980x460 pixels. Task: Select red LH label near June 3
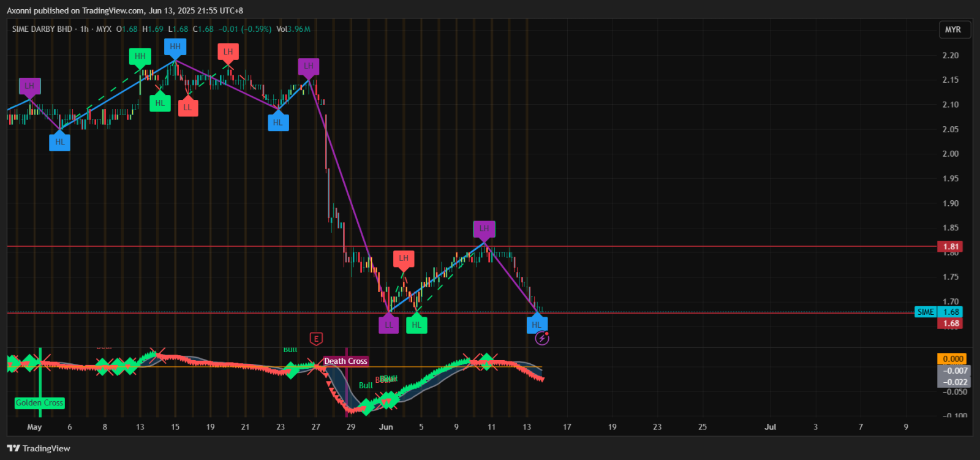(x=404, y=258)
